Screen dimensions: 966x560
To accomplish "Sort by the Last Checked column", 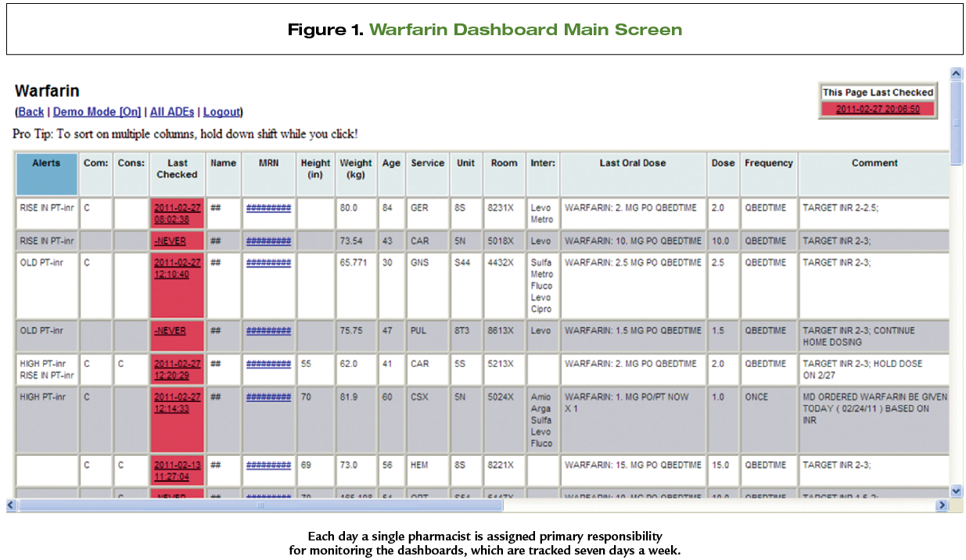I will (x=177, y=169).
